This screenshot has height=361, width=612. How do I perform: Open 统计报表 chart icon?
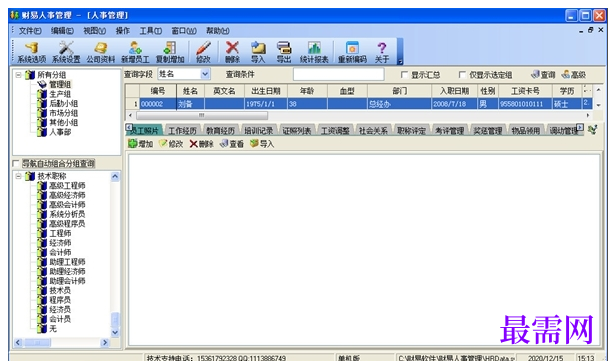point(314,52)
